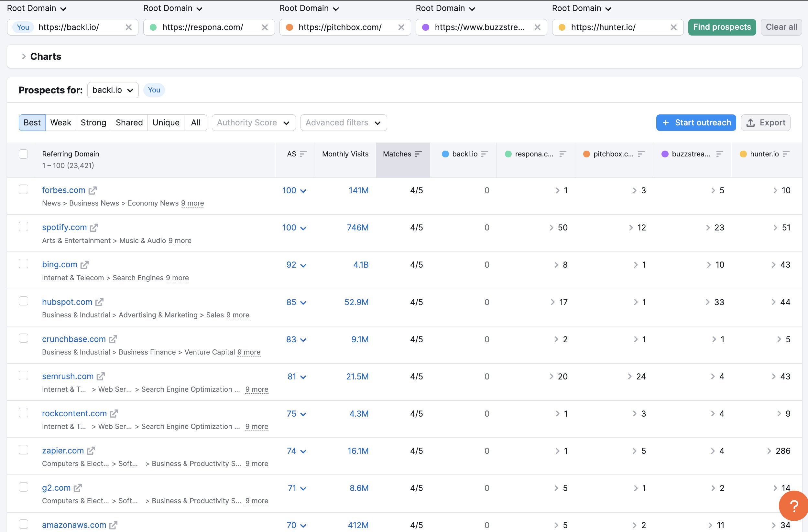This screenshot has width=808, height=532.
Task: Expand the Charts section
Action: (x=24, y=56)
